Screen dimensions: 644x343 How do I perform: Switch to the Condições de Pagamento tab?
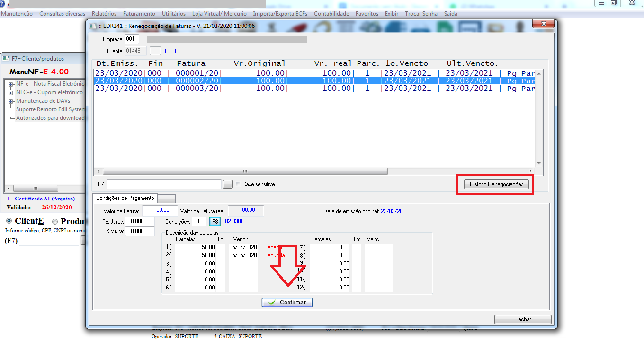(x=125, y=198)
